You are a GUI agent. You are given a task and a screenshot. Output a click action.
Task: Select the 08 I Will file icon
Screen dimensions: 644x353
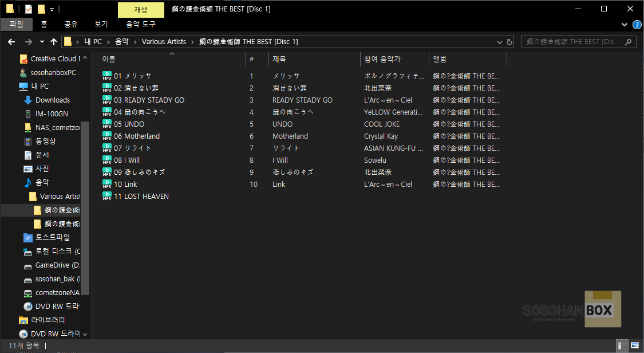click(x=107, y=160)
